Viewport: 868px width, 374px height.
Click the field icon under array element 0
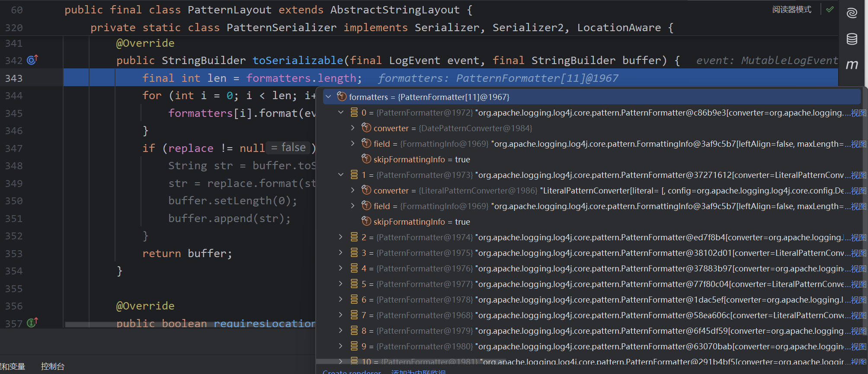(x=366, y=143)
